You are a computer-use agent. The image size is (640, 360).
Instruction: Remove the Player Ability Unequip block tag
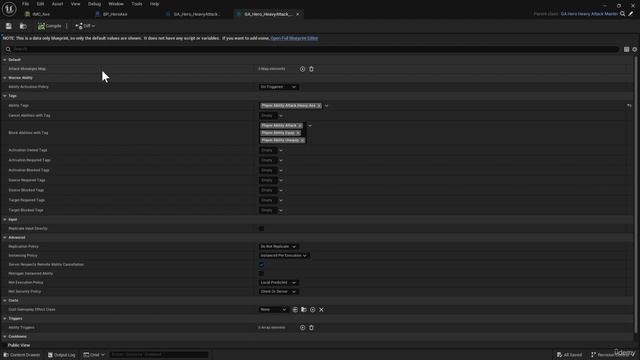[x=302, y=140]
